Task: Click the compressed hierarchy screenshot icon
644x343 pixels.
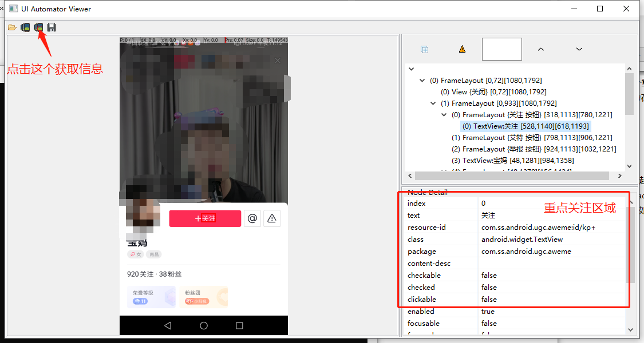Action: coord(38,27)
